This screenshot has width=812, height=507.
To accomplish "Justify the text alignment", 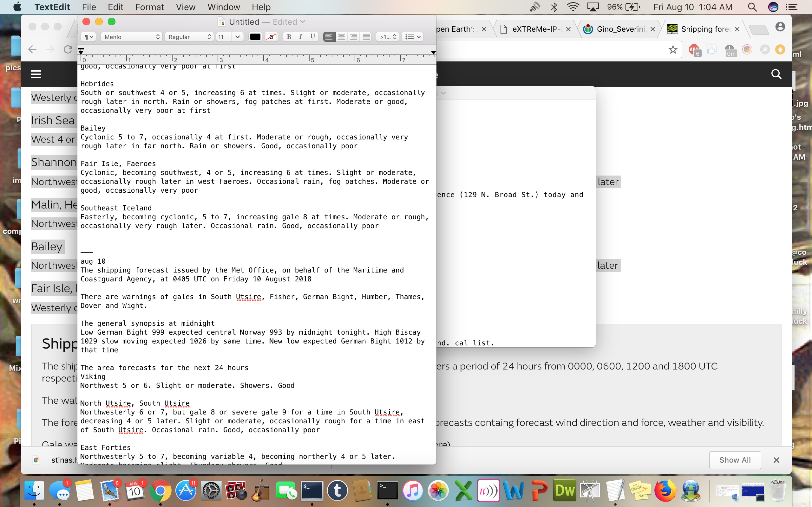I will pyautogui.click(x=366, y=37).
